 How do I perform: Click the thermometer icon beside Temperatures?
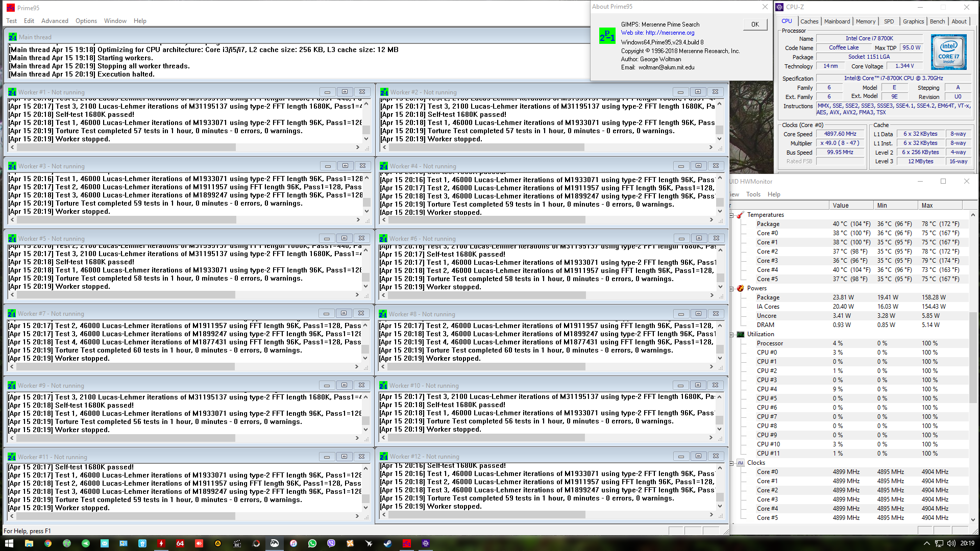click(740, 215)
